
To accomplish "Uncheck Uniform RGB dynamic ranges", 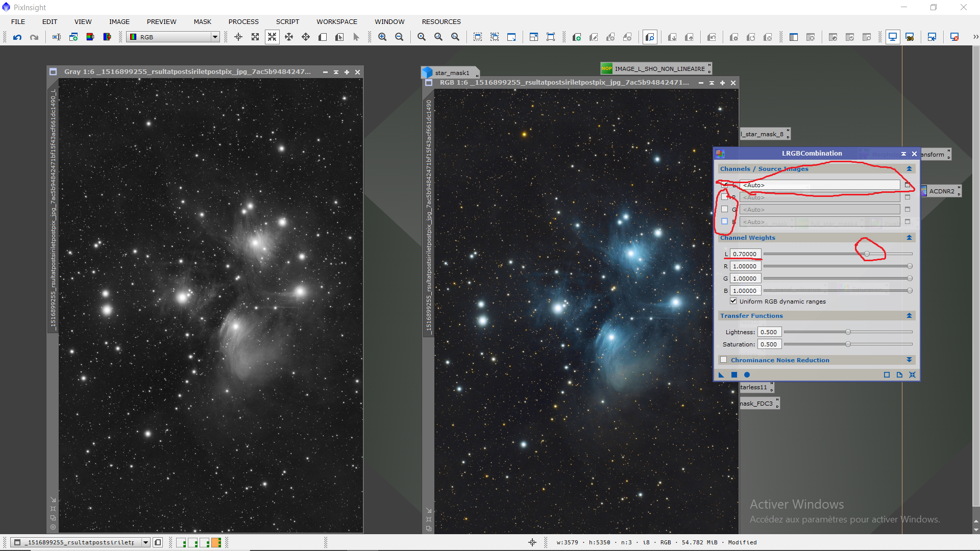I will pyautogui.click(x=733, y=301).
